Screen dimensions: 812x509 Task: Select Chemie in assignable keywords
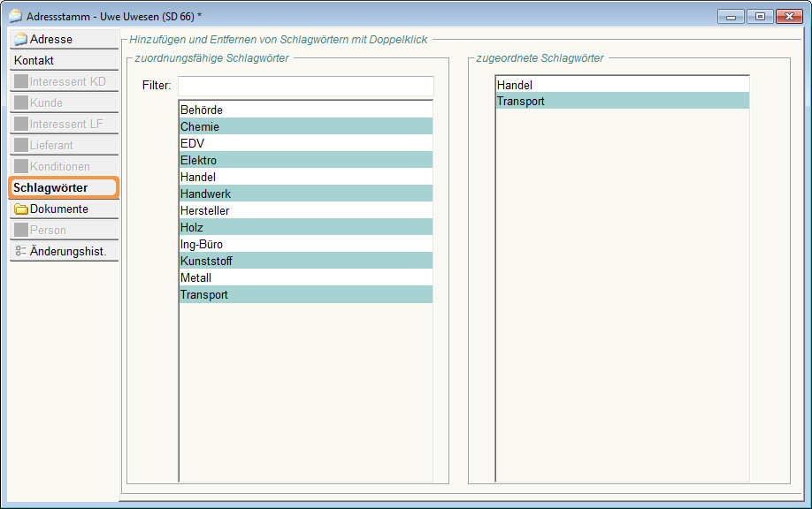coord(305,126)
